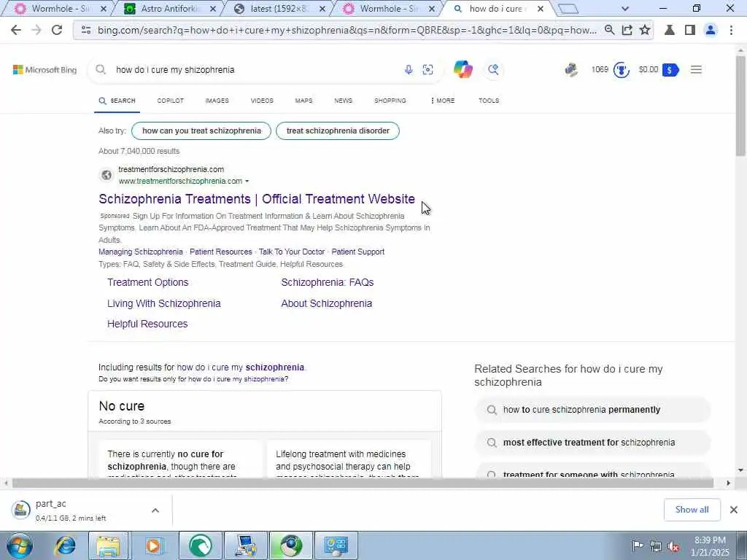747x560 pixels.
Task: Open Microsoft Rewards trophy icon
Action: coord(622,70)
